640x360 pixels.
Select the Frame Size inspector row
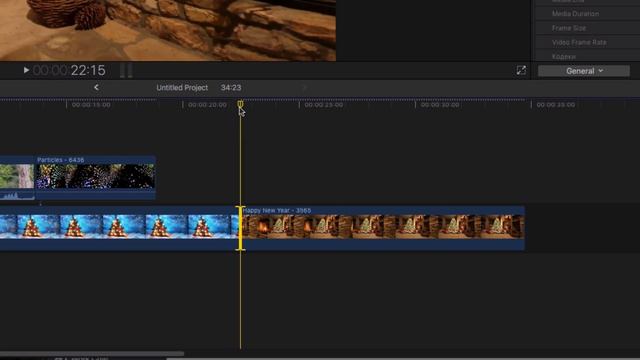tap(587, 28)
